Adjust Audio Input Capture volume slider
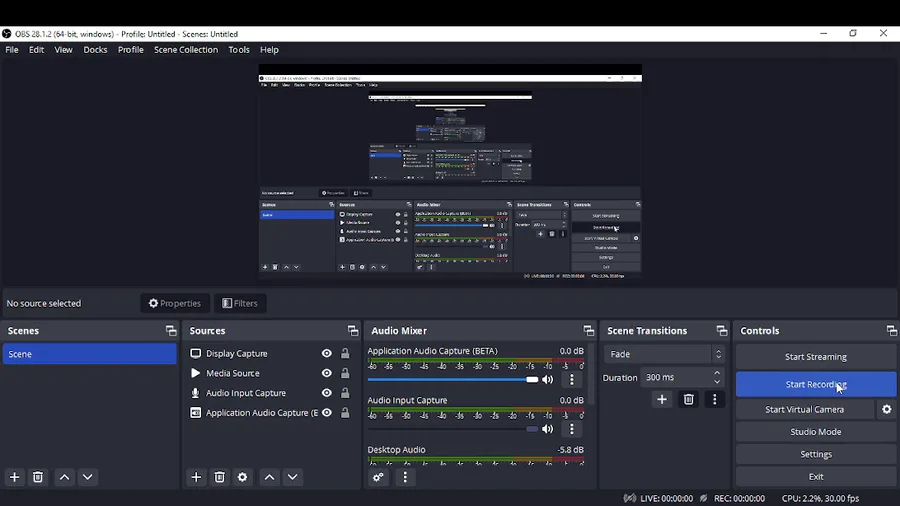Screen dimensions: 900x506 click(453, 429)
